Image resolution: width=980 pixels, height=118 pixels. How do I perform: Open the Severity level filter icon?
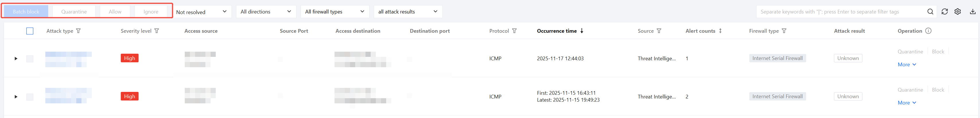157,31
